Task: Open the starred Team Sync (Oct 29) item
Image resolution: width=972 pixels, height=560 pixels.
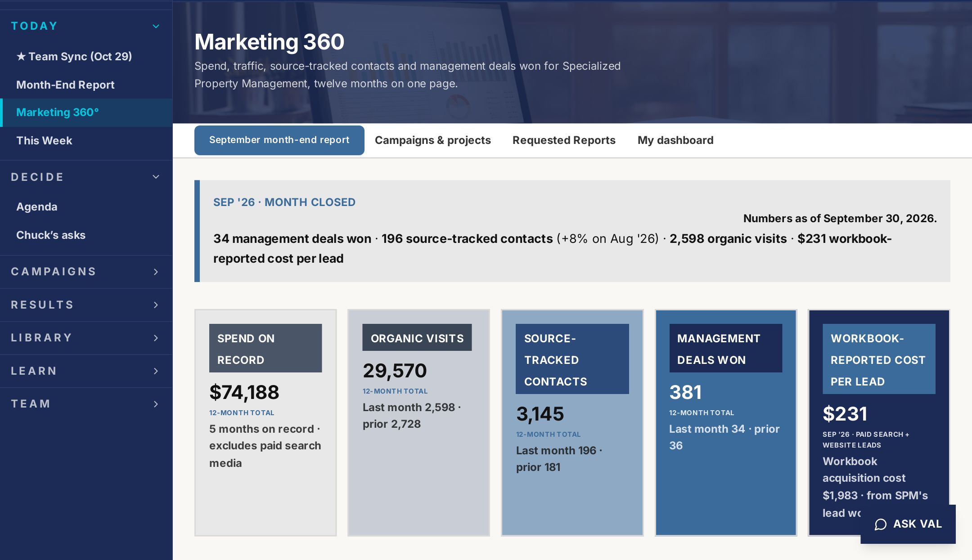Action: pos(74,56)
